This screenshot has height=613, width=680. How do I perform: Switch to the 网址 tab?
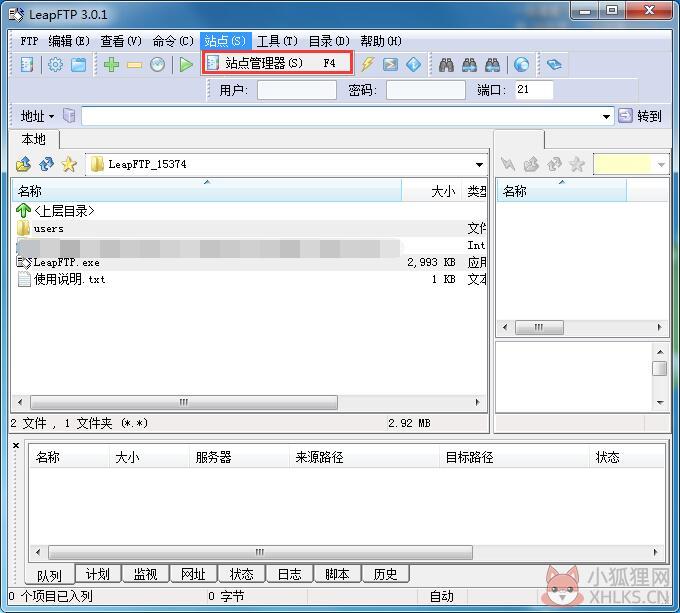point(193,574)
